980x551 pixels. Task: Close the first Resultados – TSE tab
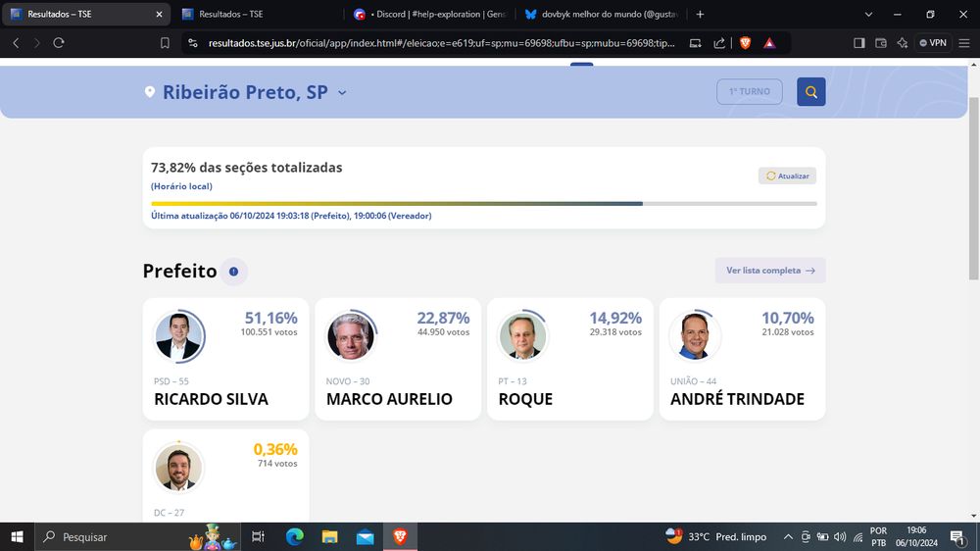(x=159, y=14)
